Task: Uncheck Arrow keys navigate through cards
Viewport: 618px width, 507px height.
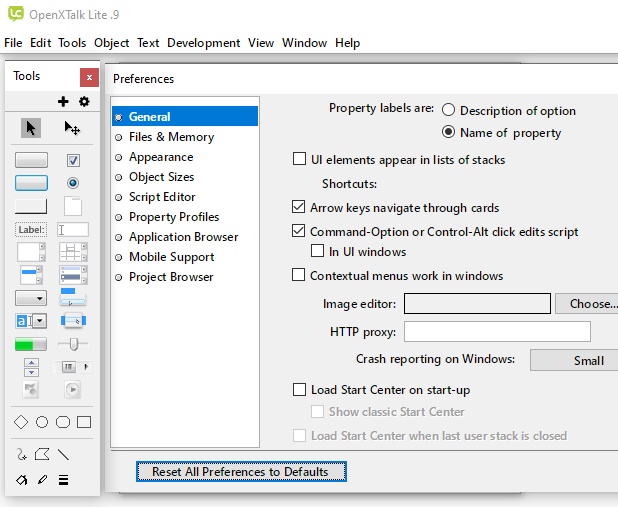Action: pyautogui.click(x=298, y=207)
